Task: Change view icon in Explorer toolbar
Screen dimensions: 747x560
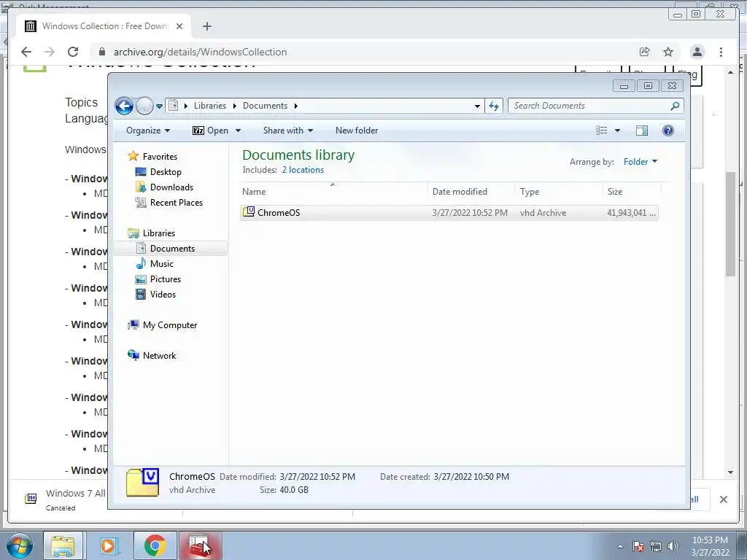Action: (602, 131)
